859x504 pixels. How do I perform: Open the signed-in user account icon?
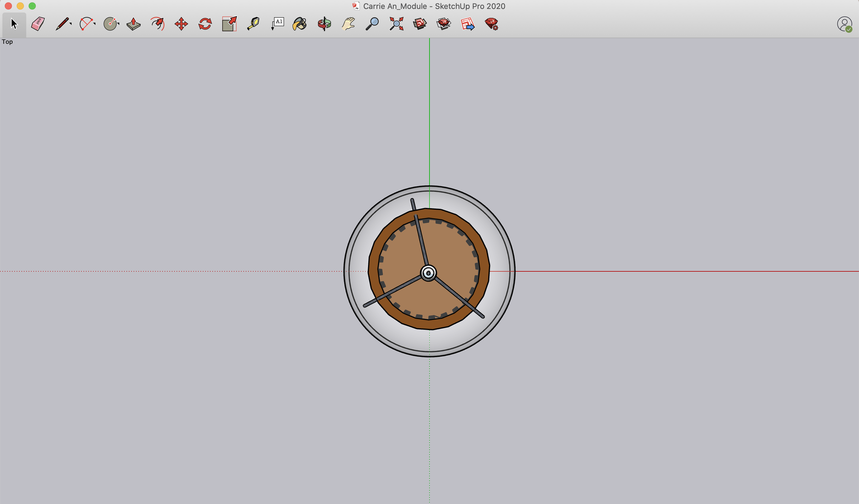click(844, 24)
